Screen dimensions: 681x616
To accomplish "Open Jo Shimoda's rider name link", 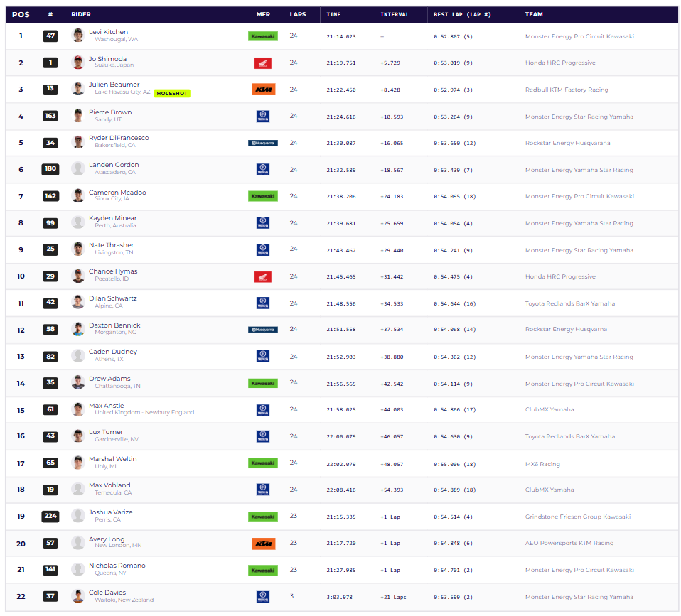I will point(108,58).
